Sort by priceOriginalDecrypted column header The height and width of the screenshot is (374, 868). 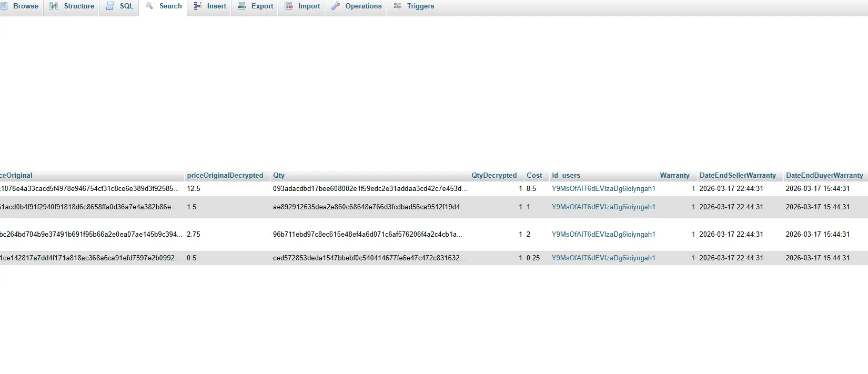(225, 175)
